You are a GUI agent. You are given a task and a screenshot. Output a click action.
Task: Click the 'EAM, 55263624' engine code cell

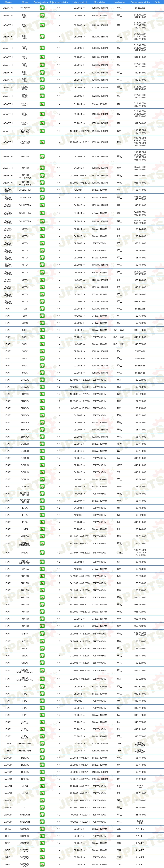(x=140, y=744)
